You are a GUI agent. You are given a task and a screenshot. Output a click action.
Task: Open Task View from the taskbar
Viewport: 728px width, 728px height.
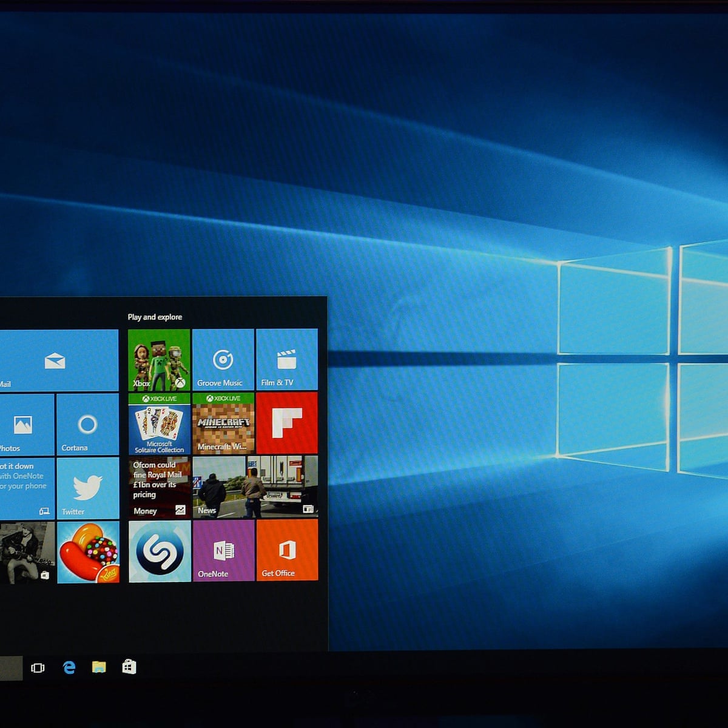[38, 668]
